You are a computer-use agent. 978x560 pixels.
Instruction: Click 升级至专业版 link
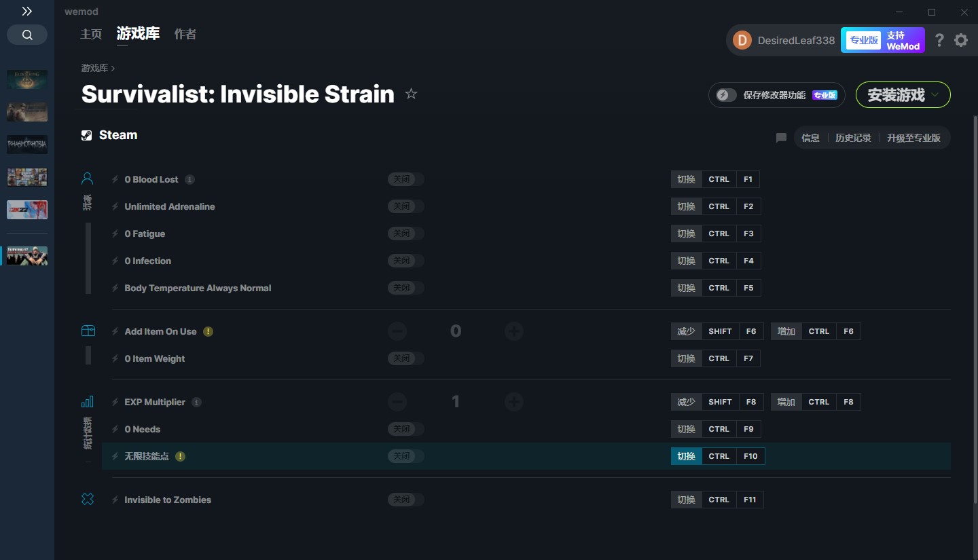(x=913, y=138)
